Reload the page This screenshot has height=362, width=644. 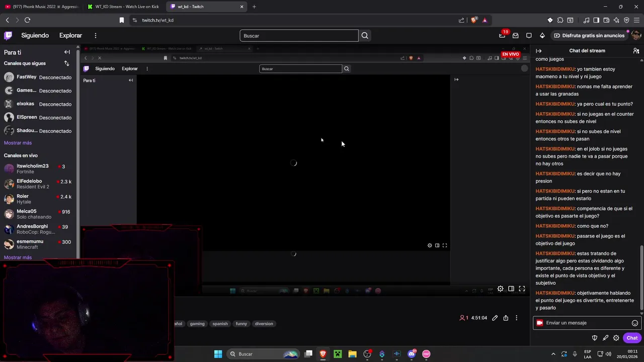[27, 20]
